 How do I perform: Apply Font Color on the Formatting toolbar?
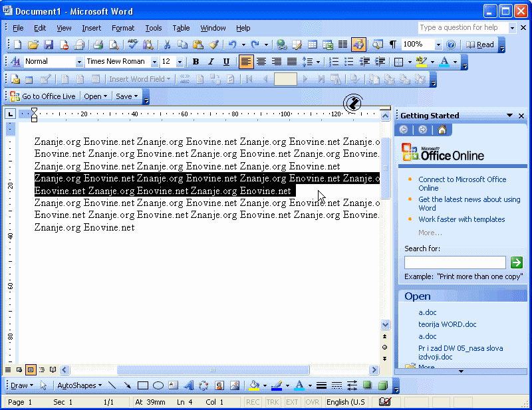(x=444, y=61)
